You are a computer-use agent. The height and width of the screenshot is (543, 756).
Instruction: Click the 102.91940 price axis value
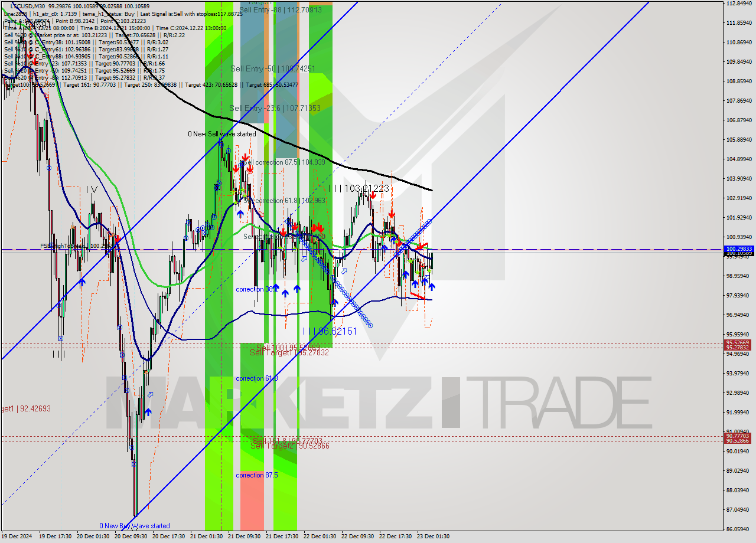click(739, 198)
